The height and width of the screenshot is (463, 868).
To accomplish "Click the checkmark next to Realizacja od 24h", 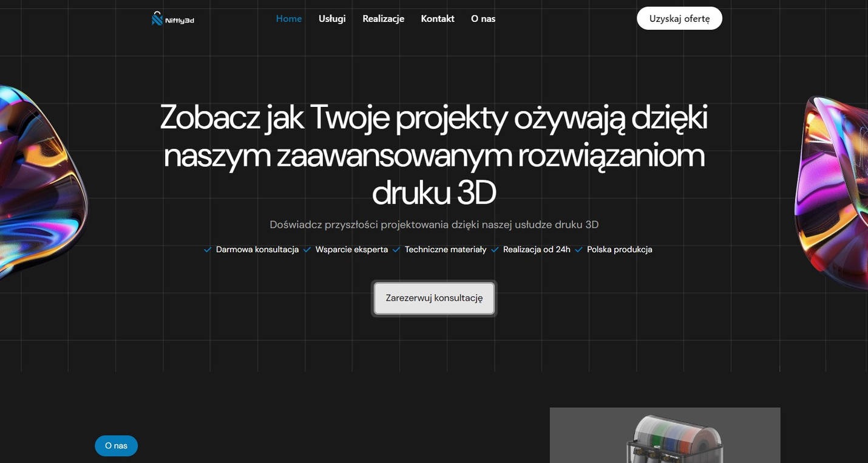I will [x=493, y=248].
